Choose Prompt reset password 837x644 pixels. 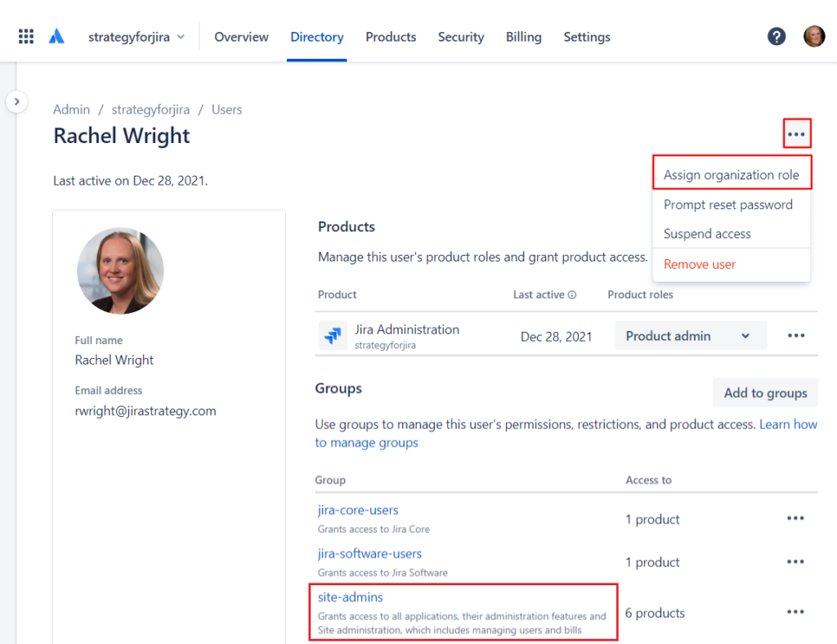click(x=728, y=204)
